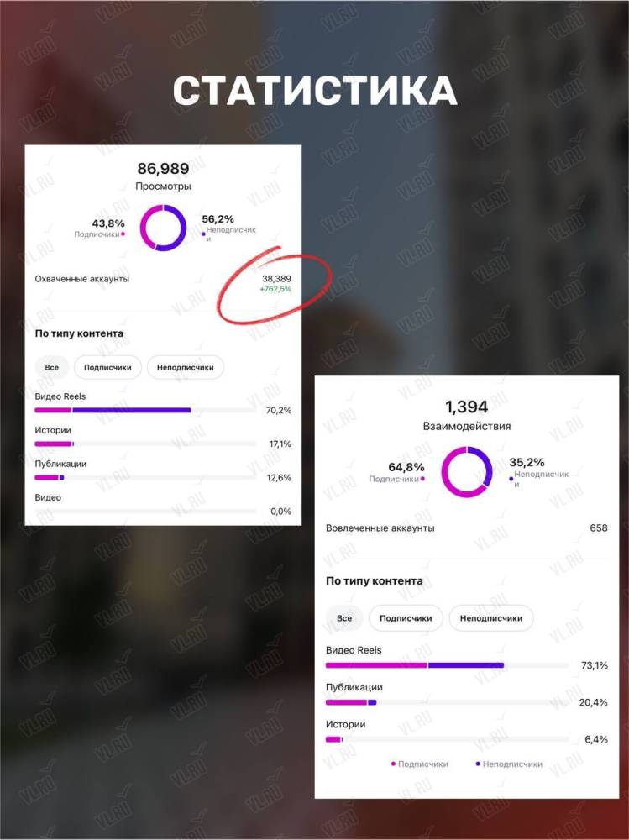The height and width of the screenshot is (840, 629).
Task: Select 'Подписчики' filter in interactions card
Action: 406,618
